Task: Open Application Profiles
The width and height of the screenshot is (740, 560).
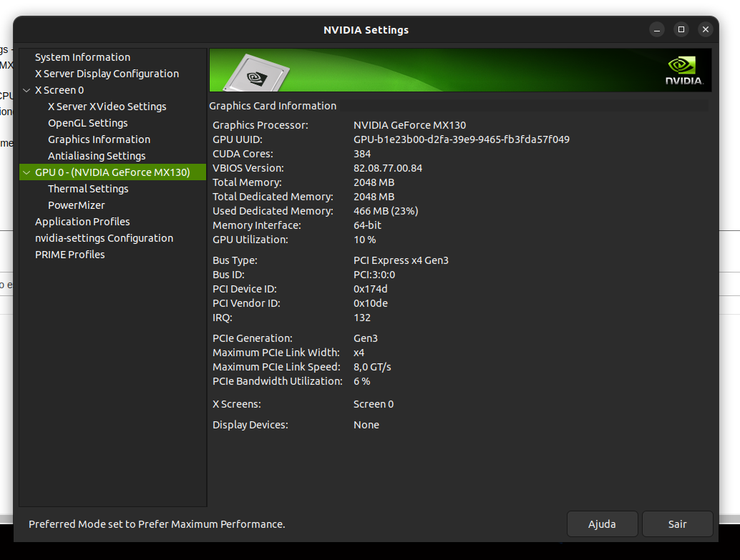Action: point(82,222)
